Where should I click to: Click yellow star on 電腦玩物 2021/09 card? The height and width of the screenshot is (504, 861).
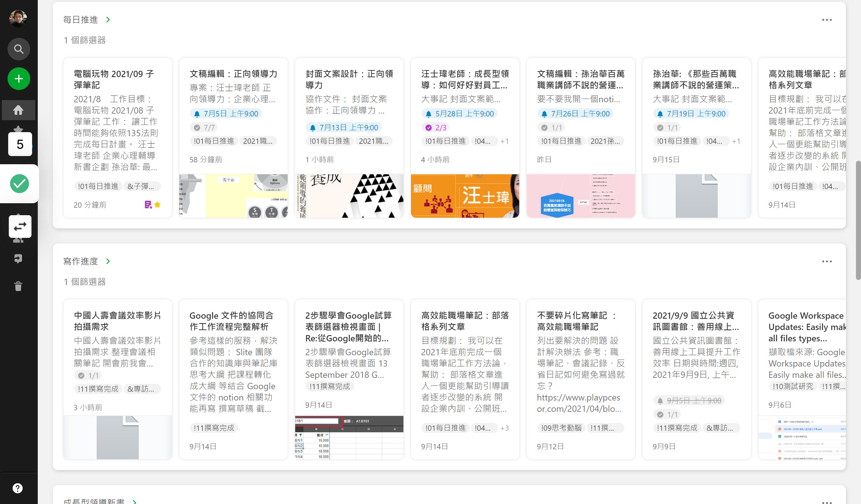click(158, 205)
